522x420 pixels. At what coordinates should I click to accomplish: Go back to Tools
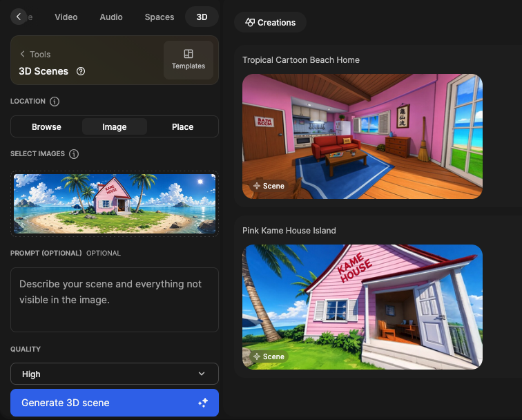point(35,55)
